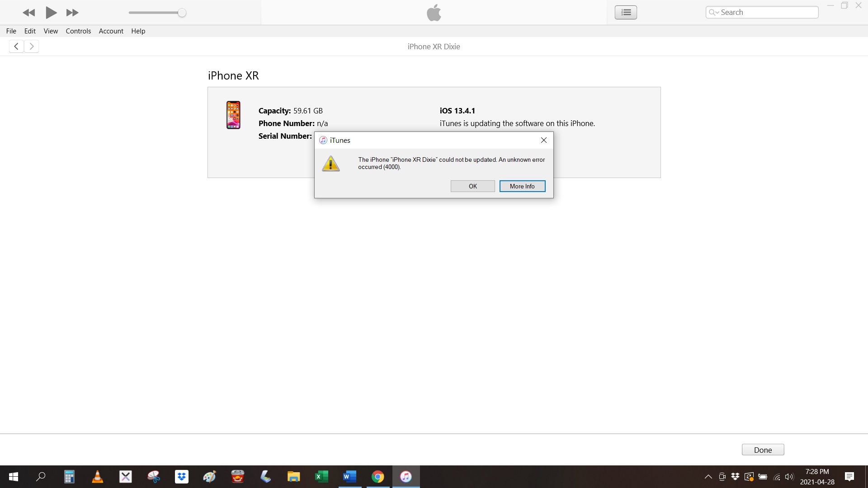Click the Rewind previous track icon
Viewport: 868px width, 488px height.
click(28, 13)
